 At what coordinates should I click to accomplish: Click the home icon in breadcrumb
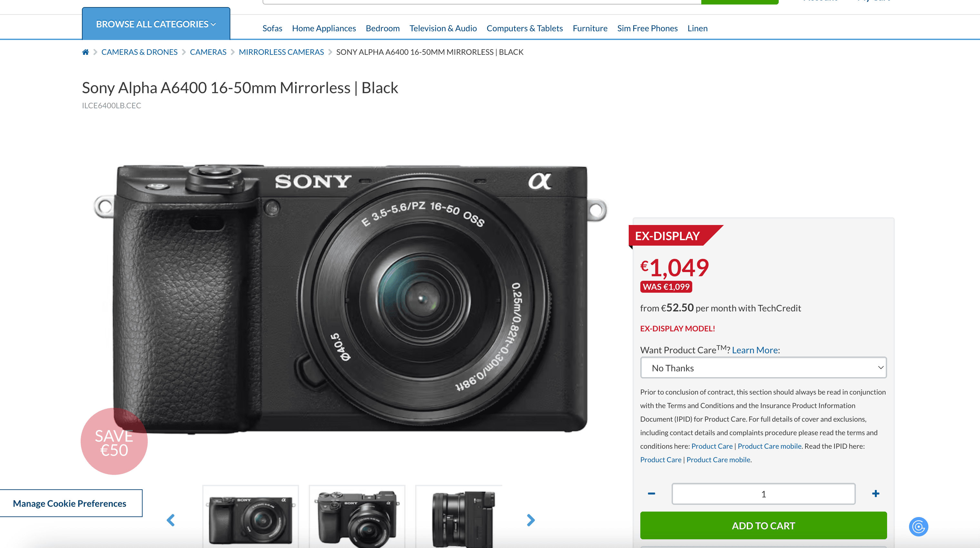click(85, 52)
